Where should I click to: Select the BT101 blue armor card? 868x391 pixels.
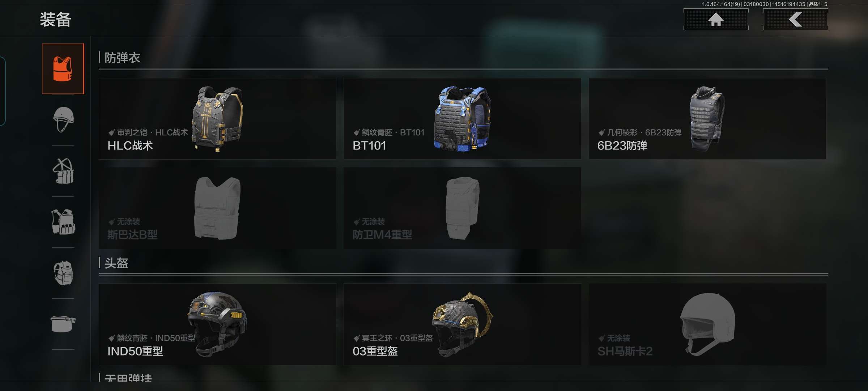(462, 119)
